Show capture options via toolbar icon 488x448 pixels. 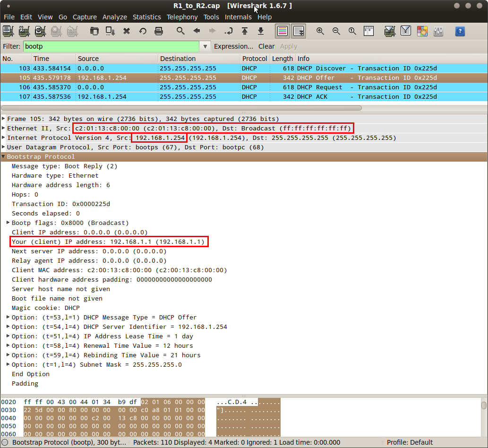24,31
